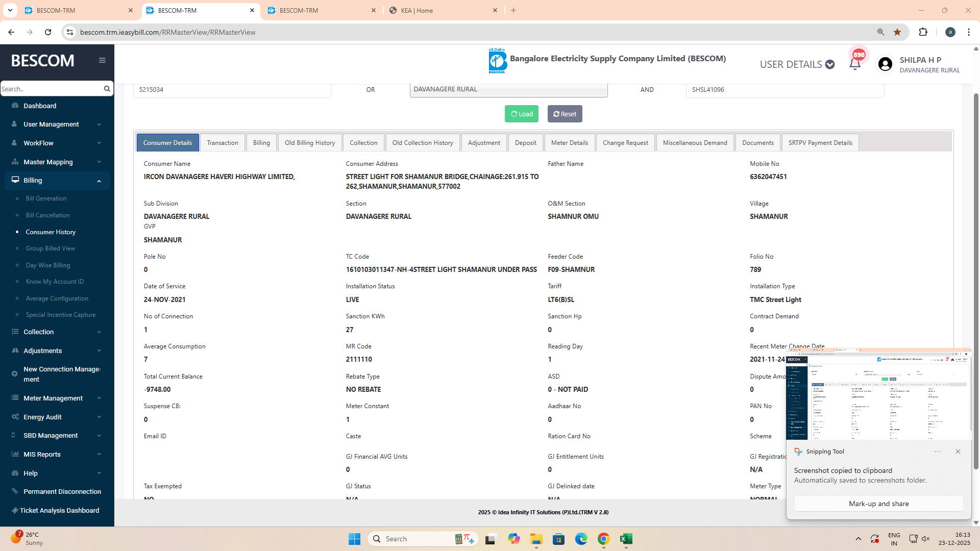
Task: Click the Reset button
Action: 565,114
